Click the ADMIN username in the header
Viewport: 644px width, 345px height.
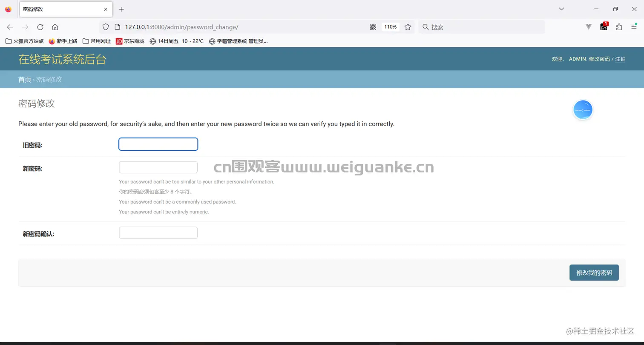pos(578,59)
